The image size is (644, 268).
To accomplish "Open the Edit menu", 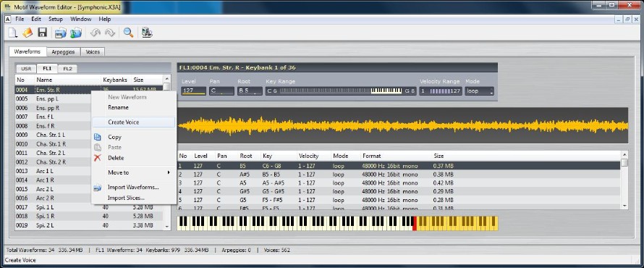I will [x=36, y=20].
